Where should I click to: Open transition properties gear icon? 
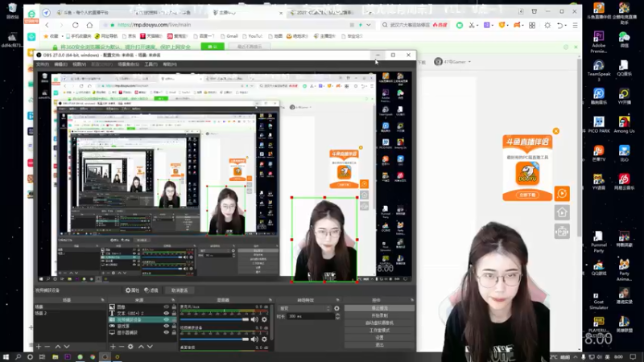336,308
